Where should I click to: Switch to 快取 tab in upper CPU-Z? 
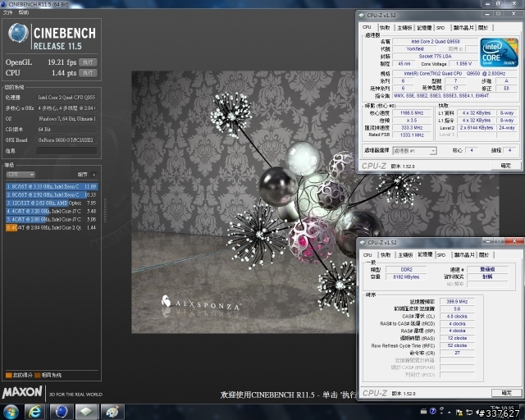385,28
